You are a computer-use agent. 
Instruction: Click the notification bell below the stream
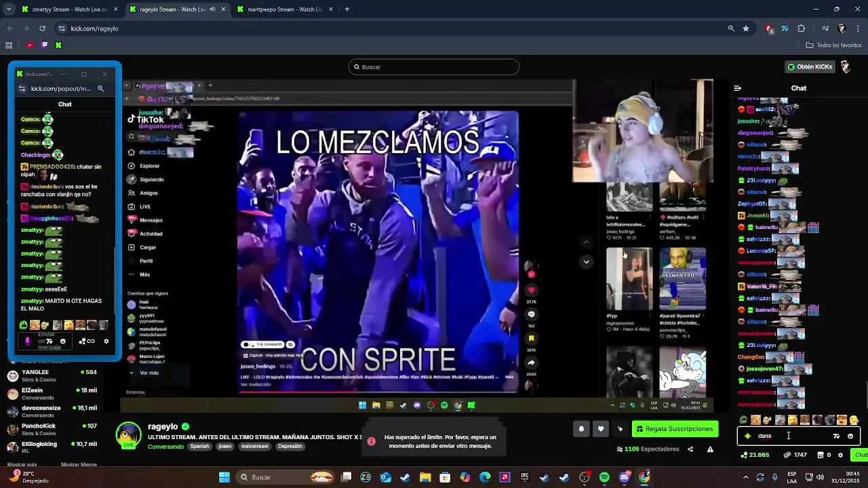[x=581, y=429]
